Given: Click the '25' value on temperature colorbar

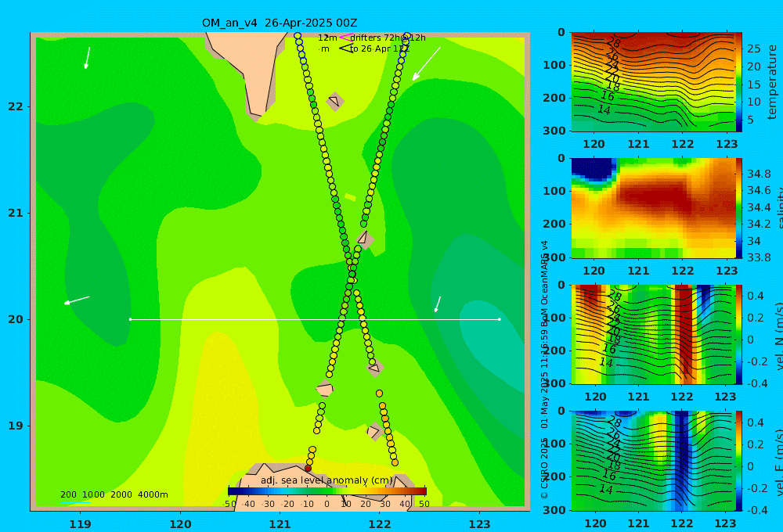Looking at the screenshot, I should tap(754, 49).
